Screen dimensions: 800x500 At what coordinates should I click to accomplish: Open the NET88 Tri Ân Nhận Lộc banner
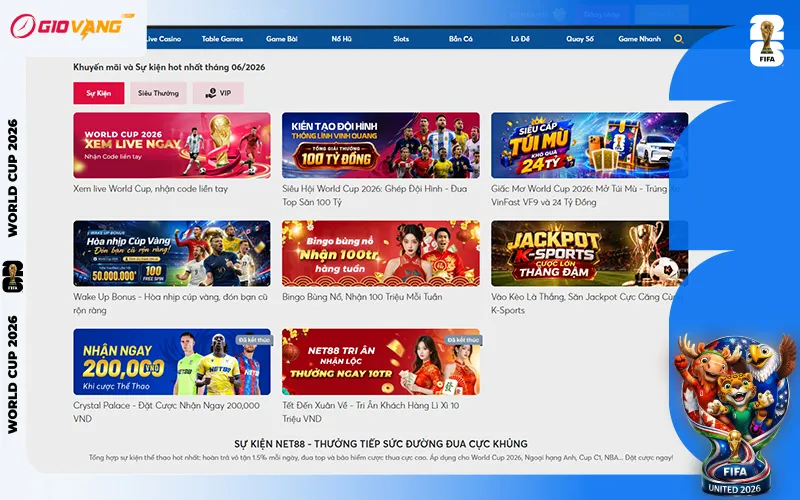pos(381,362)
